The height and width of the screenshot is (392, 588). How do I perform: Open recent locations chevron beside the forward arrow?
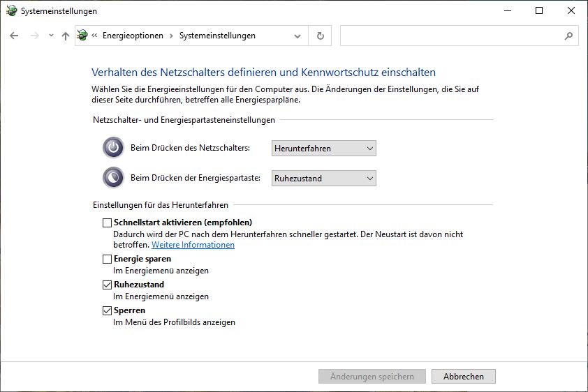coord(51,36)
